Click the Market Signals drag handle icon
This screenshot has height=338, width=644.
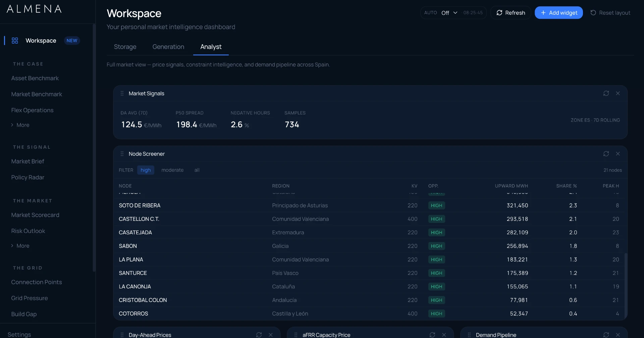click(x=122, y=93)
